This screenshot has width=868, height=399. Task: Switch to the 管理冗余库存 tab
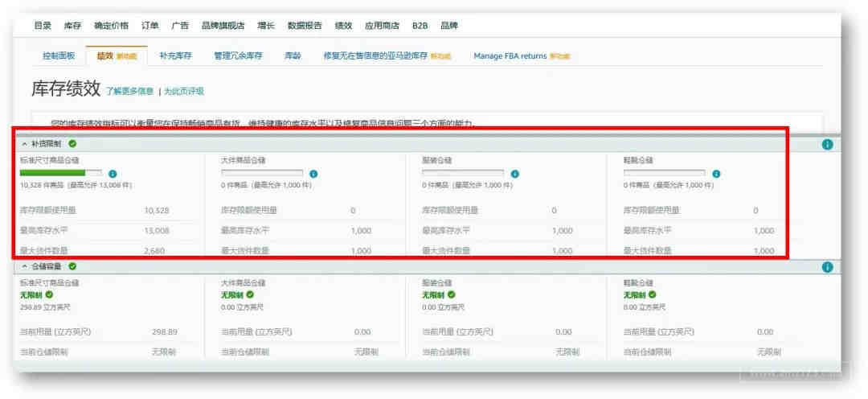tap(238, 56)
